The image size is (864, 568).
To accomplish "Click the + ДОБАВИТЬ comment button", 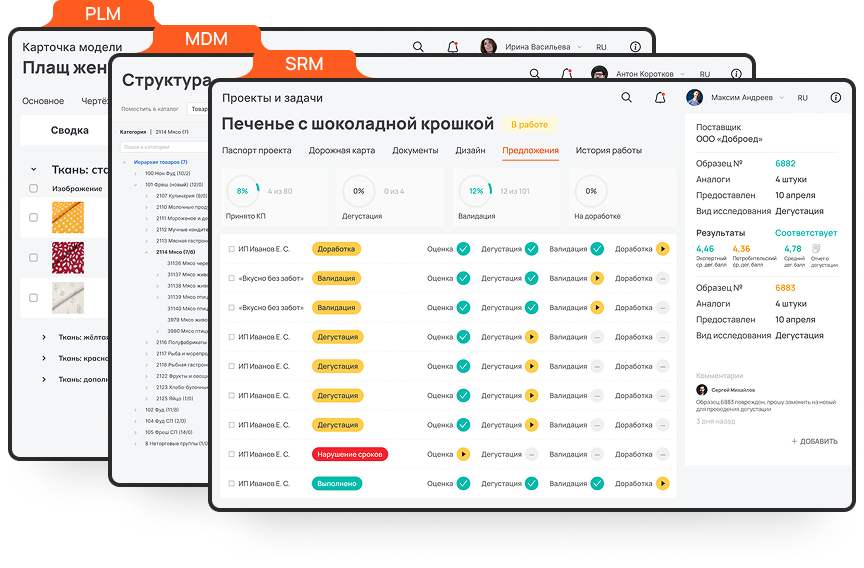I will pyautogui.click(x=814, y=441).
